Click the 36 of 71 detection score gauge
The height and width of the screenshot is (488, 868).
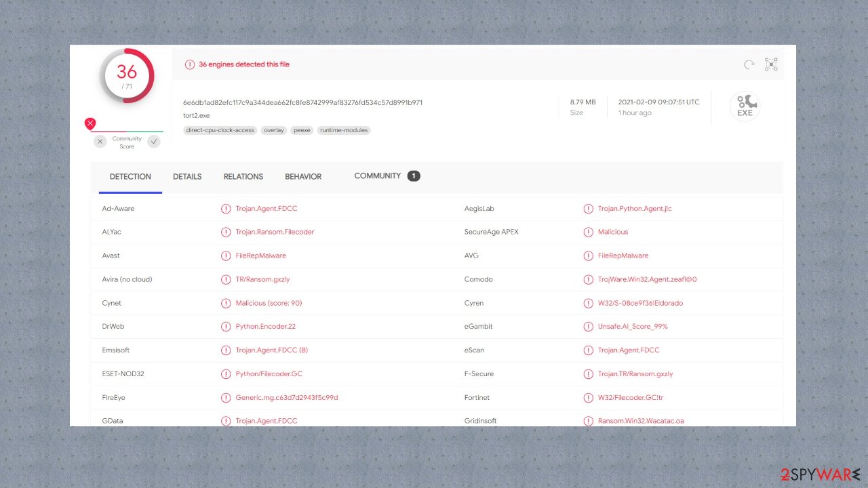(x=127, y=76)
